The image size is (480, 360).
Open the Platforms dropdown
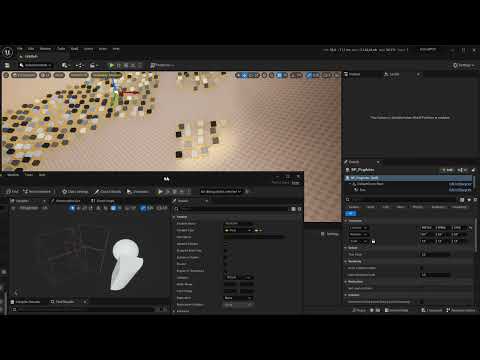(x=162, y=65)
